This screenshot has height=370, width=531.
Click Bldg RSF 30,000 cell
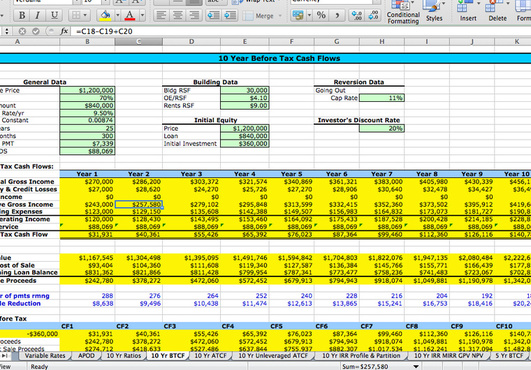coord(245,90)
